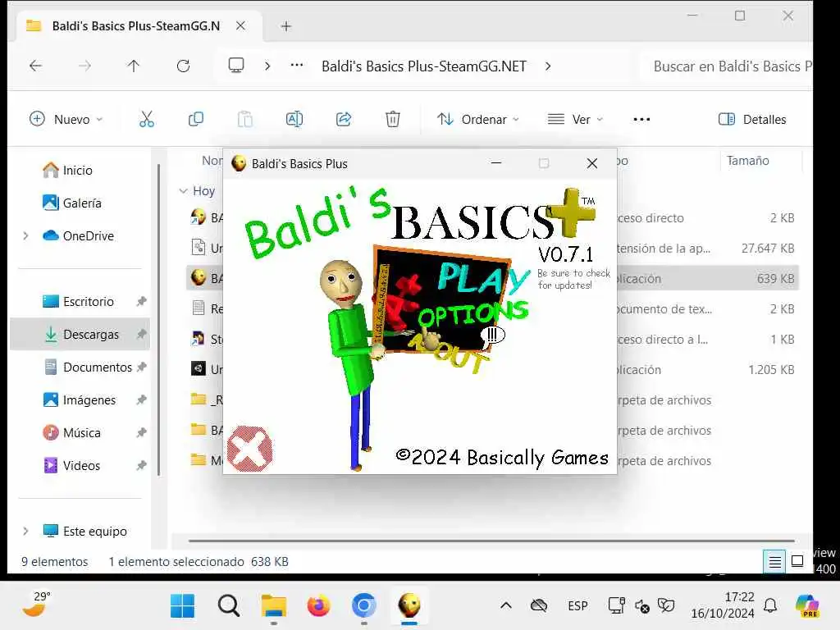Viewport: 840px width, 630px height.
Task: Open the Nuevo dropdown menu
Action: click(x=66, y=119)
